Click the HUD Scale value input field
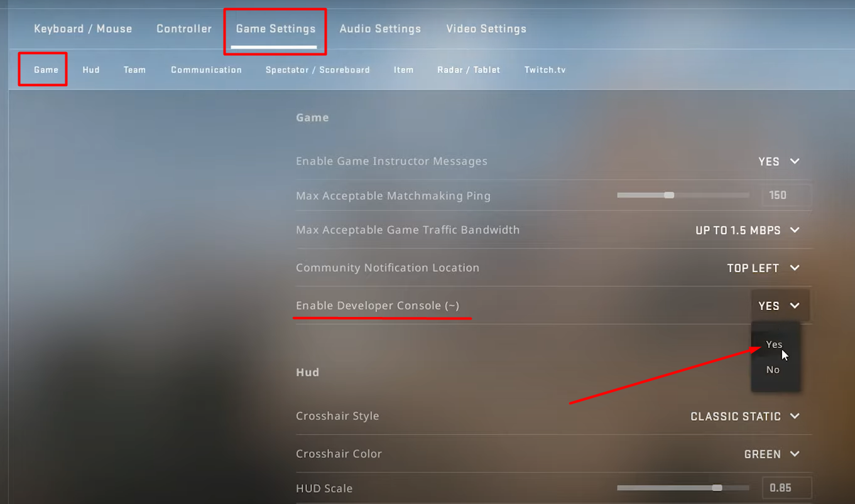This screenshot has height=504, width=855. [786, 488]
